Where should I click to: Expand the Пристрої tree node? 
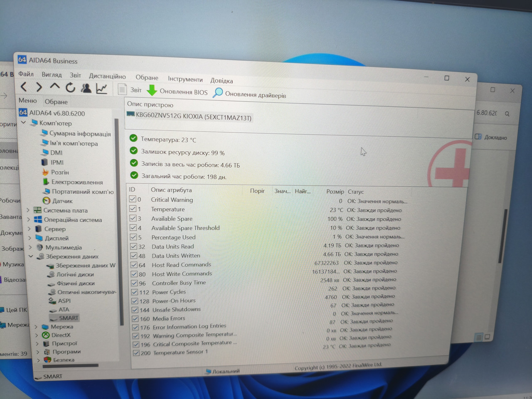tap(37, 344)
